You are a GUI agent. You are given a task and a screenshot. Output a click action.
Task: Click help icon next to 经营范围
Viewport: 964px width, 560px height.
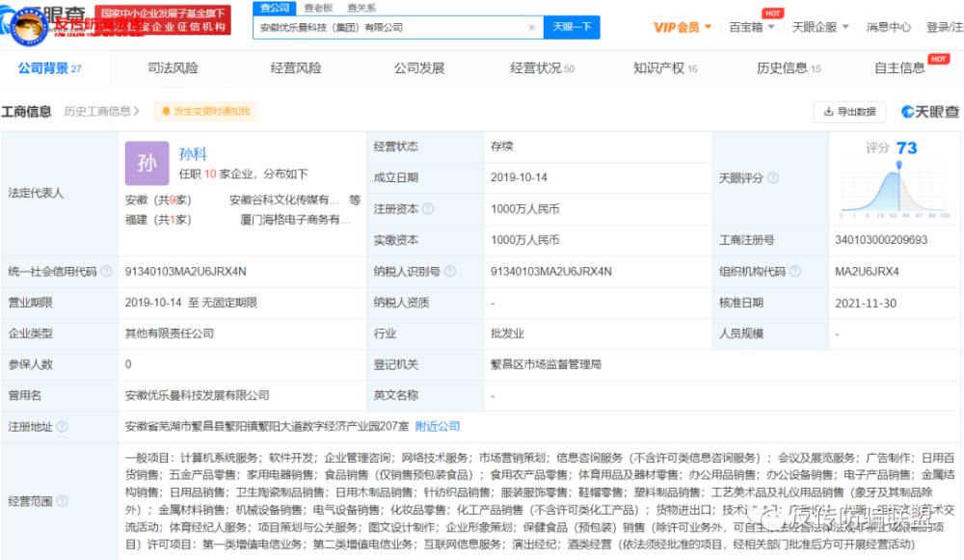coord(62,501)
